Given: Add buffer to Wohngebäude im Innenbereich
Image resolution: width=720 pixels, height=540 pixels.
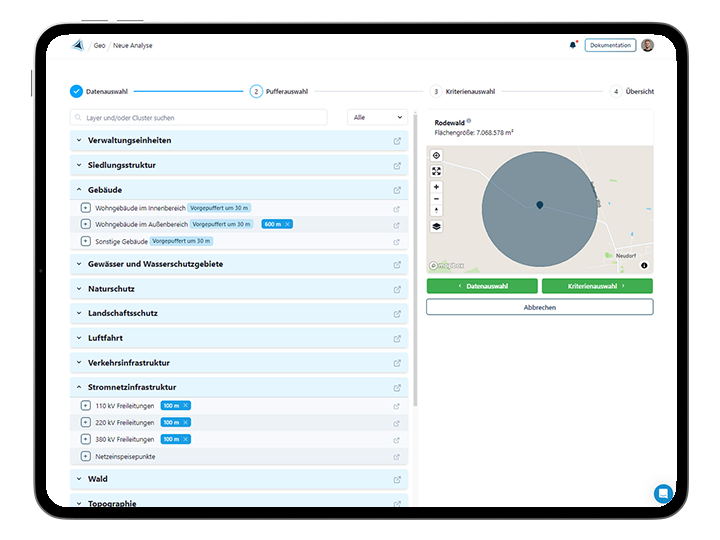Looking at the screenshot, I should pyautogui.click(x=85, y=208).
